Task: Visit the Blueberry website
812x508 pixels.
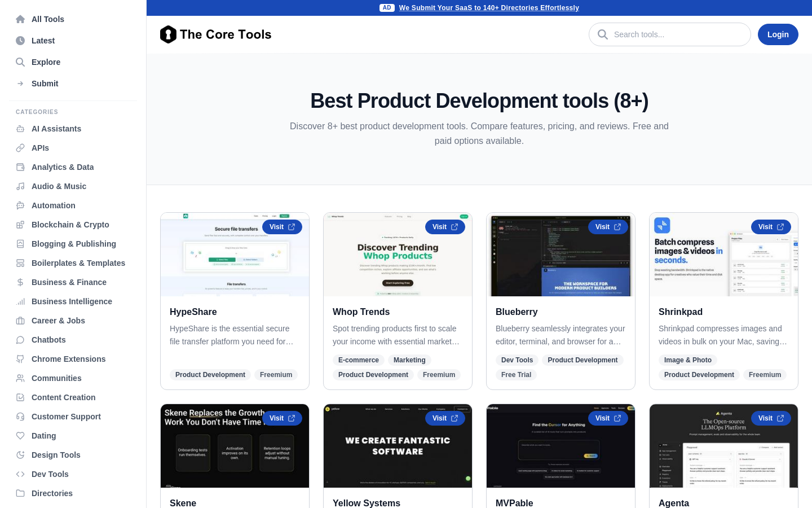Action: click(x=608, y=227)
